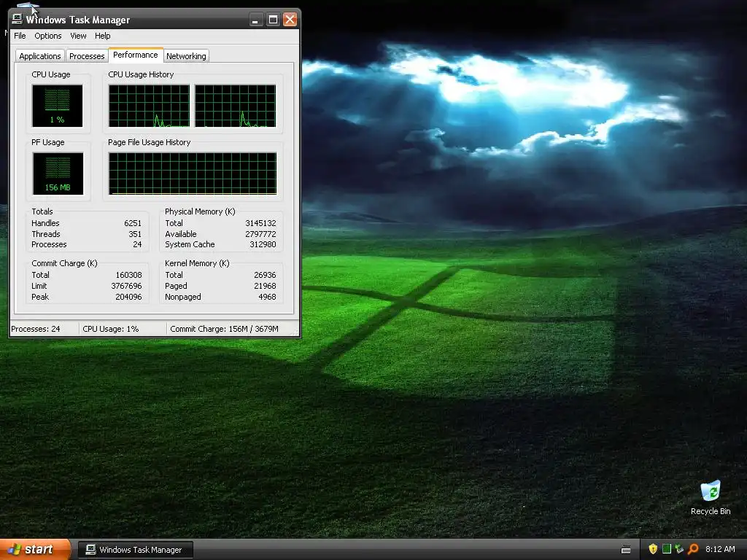Click status bar text 'CPU Usage: 1%'
Viewport: 747px width, 560px height.
[111, 329]
